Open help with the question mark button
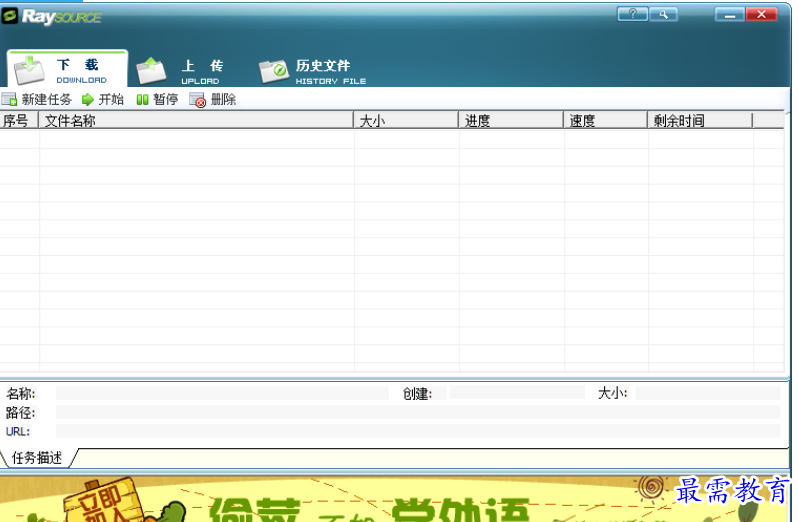The height and width of the screenshot is (522, 798). click(x=632, y=14)
